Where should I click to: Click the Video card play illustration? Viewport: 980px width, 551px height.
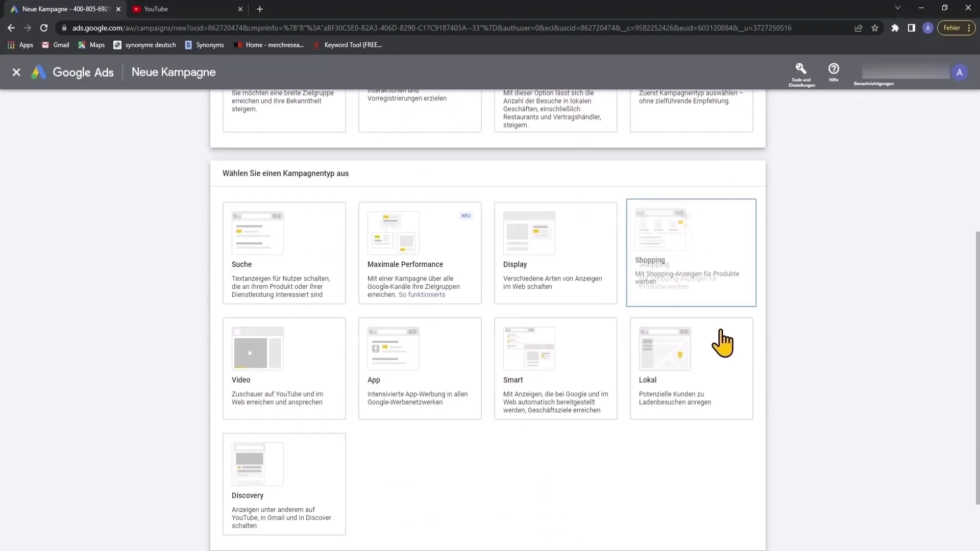pos(258,348)
